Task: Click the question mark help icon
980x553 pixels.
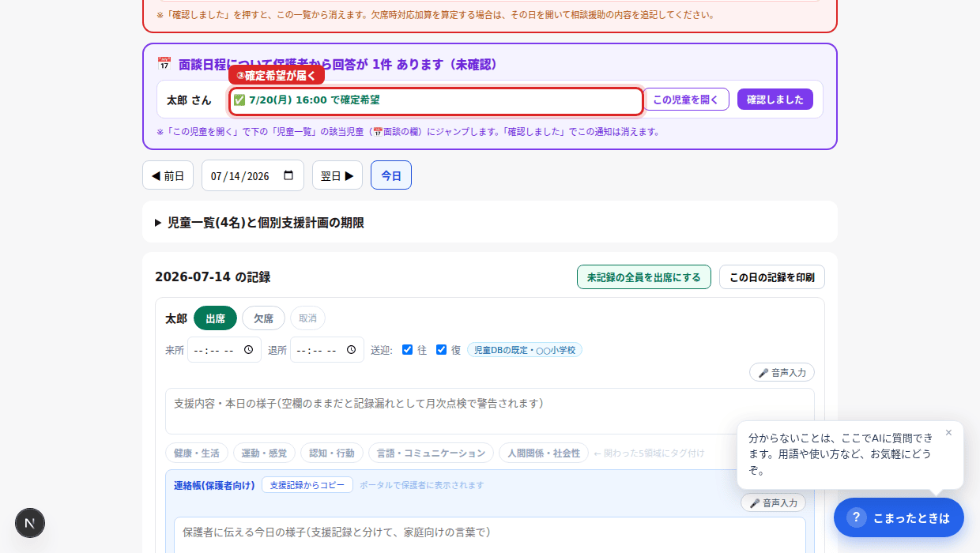Action: point(857,517)
